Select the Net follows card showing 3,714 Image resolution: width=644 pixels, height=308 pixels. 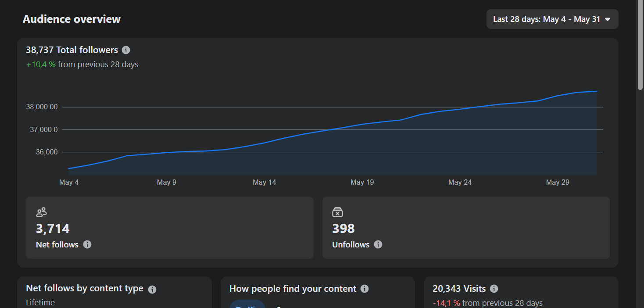coord(170,228)
